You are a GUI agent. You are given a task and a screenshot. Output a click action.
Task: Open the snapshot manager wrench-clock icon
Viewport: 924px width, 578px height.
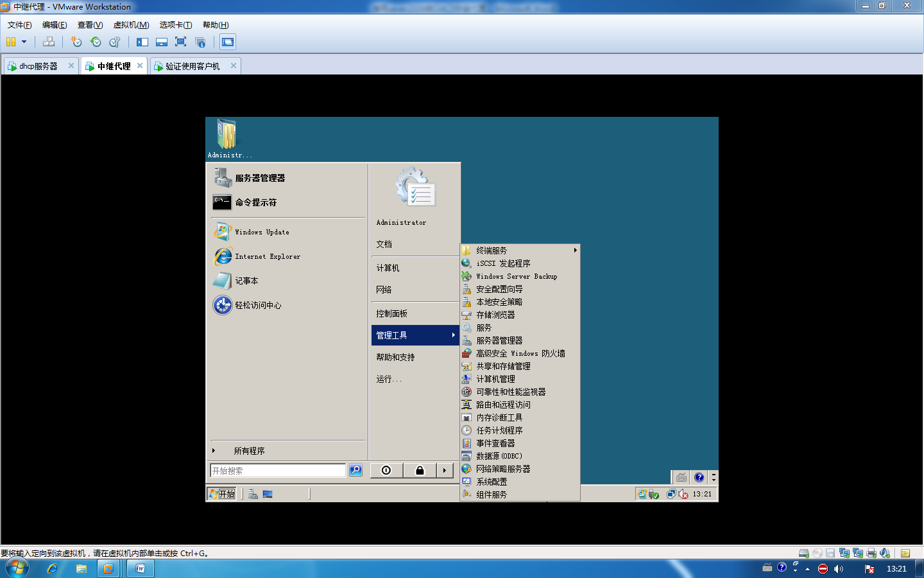tap(115, 42)
